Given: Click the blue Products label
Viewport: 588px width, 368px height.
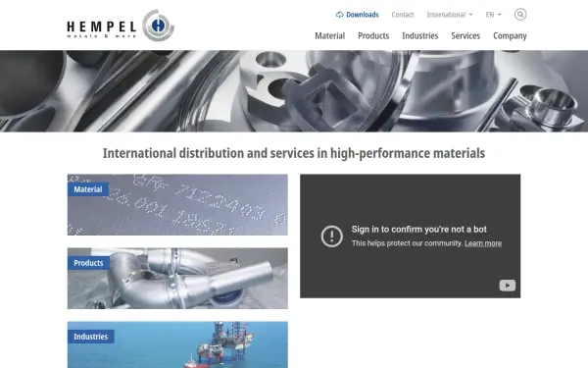Looking at the screenshot, I should 88,263.
